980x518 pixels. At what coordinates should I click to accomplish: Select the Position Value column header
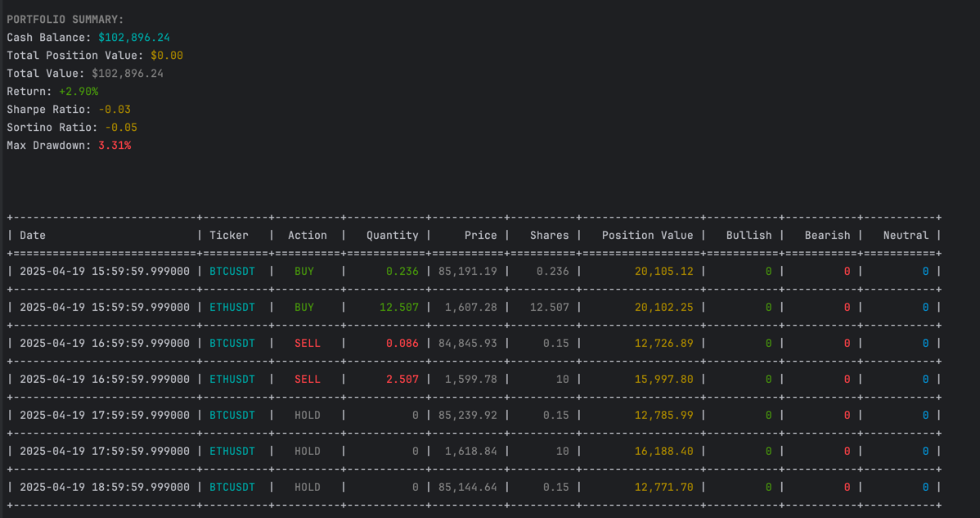click(646, 235)
